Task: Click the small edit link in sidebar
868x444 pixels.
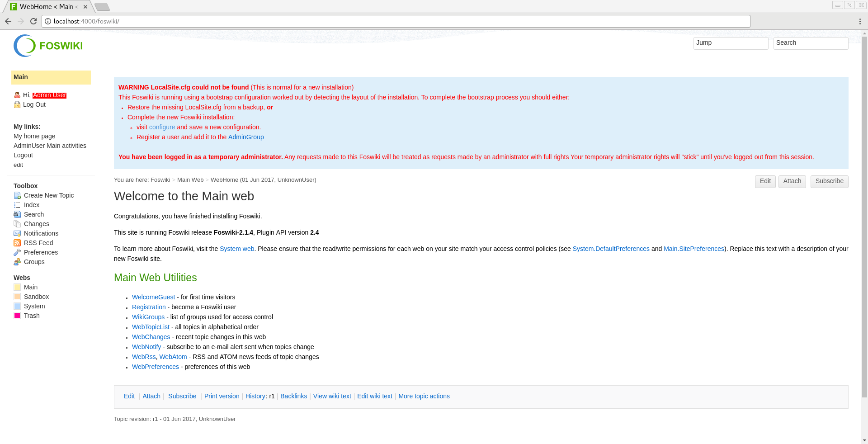Action: tap(18, 165)
